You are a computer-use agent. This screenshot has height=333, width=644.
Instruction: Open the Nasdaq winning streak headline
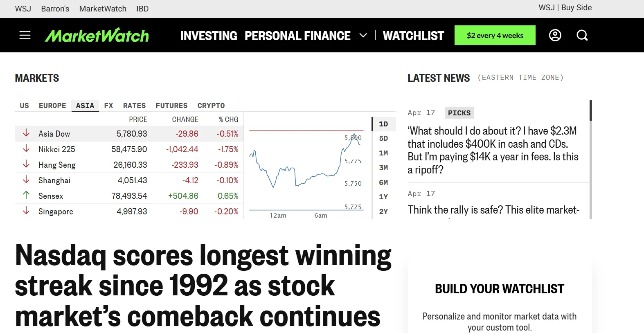click(203, 286)
